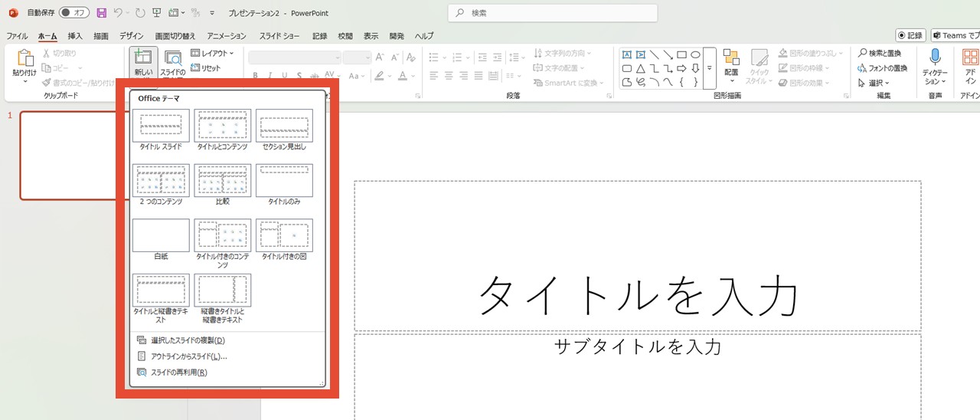
Task: Select the rectangle shape
Action: (x=682, y=54)
